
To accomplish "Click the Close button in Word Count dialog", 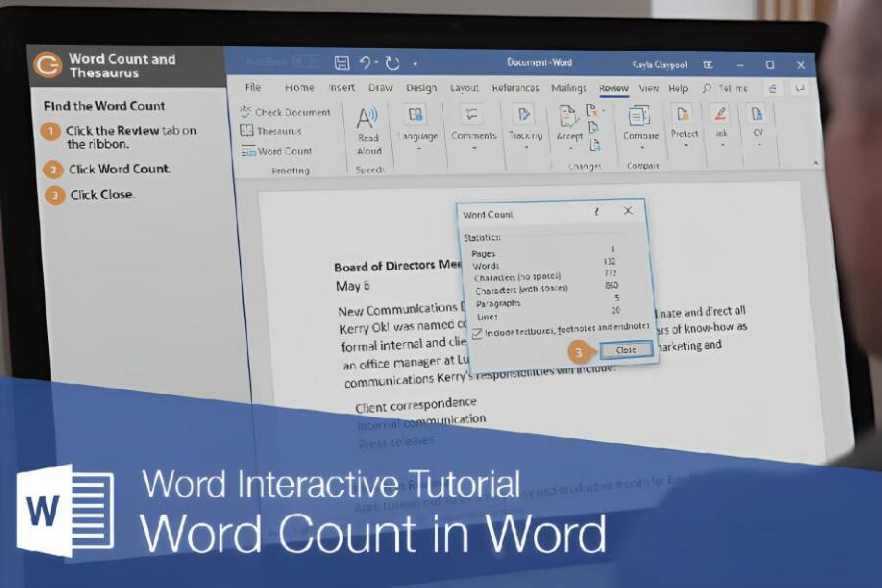I will (626, 350).
